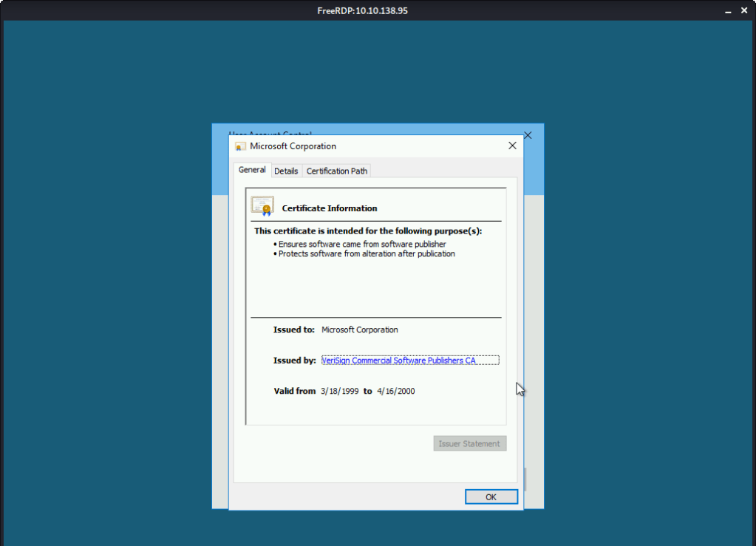Click the certificate ribbon icon beside Certificate Information
This screenshot has width=756, height=546.
(262, 205)
